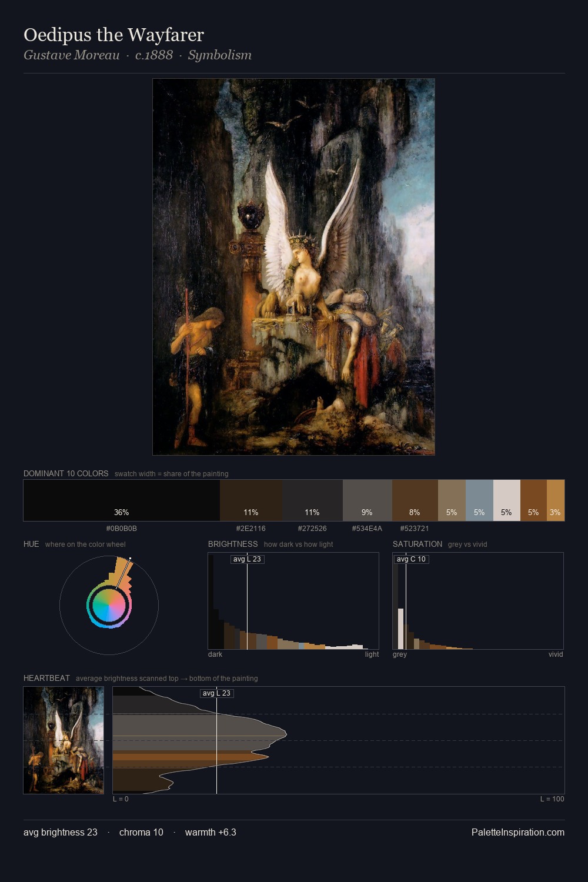Click the black #0B0B0B 36% swatch
Image resolution: width=588 pixels, height=882 pixels.
pyautogui.click(x=122, y=500)
